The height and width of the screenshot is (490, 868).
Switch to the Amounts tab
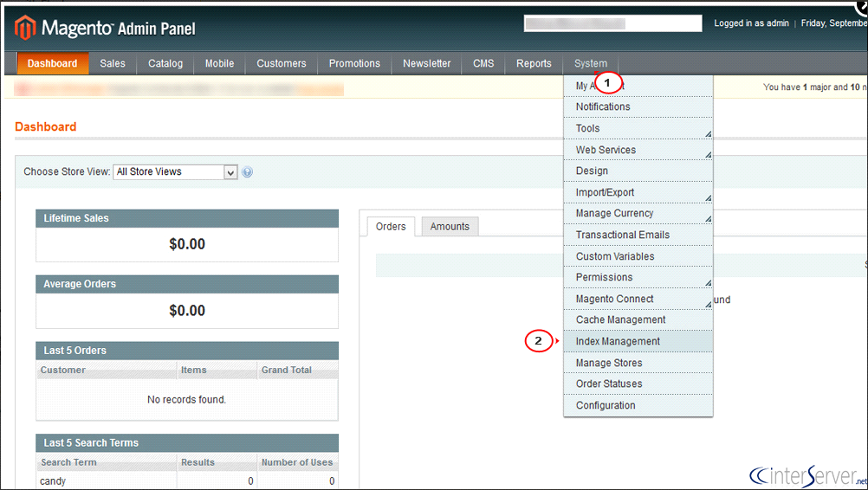point(450,227)
